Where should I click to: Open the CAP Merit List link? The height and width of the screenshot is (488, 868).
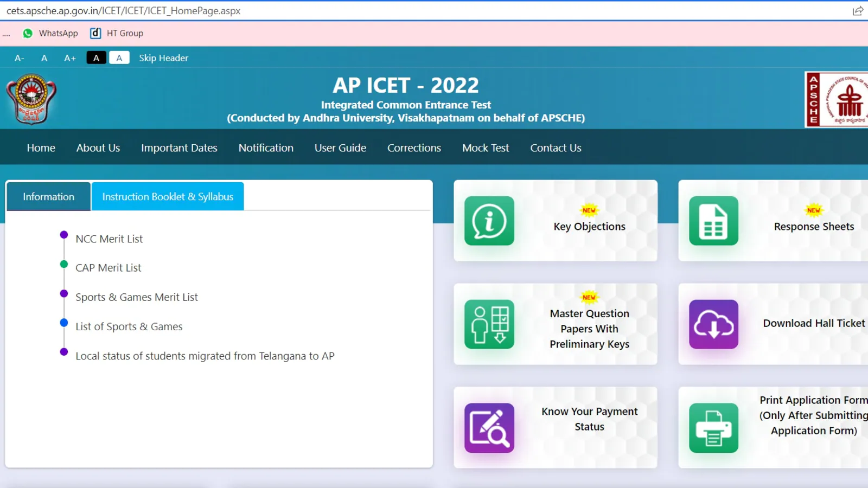click(x=108, y=267)
